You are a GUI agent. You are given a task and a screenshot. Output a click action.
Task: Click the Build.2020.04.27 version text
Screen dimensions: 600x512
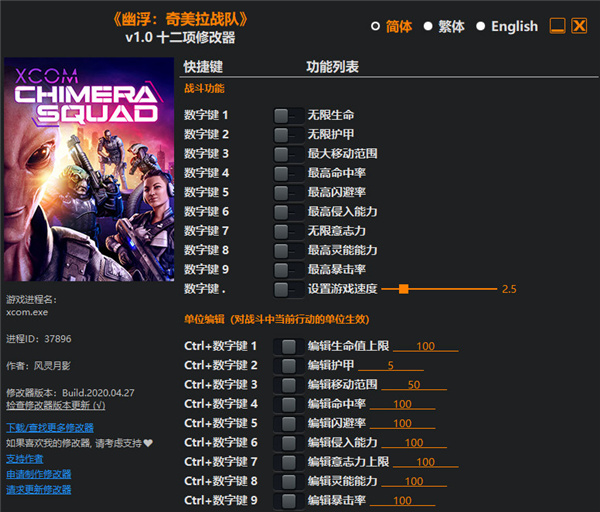[x=98, y=393]
